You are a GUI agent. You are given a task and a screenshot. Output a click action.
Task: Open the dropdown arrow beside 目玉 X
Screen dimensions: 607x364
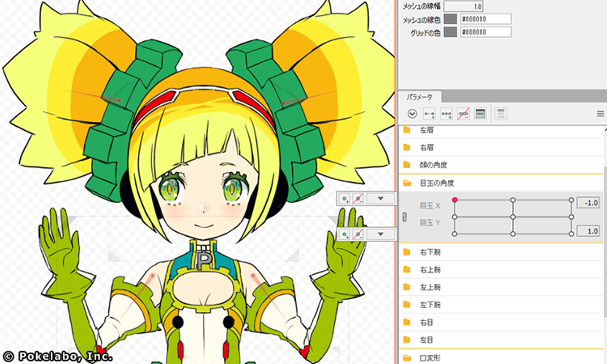[x=380, y=199]
